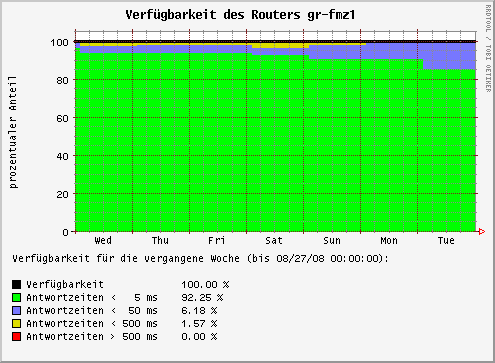495x363 pixels.
Task: Click the yellow legend swatch for < 500 ms
Action: pos(17,323)
